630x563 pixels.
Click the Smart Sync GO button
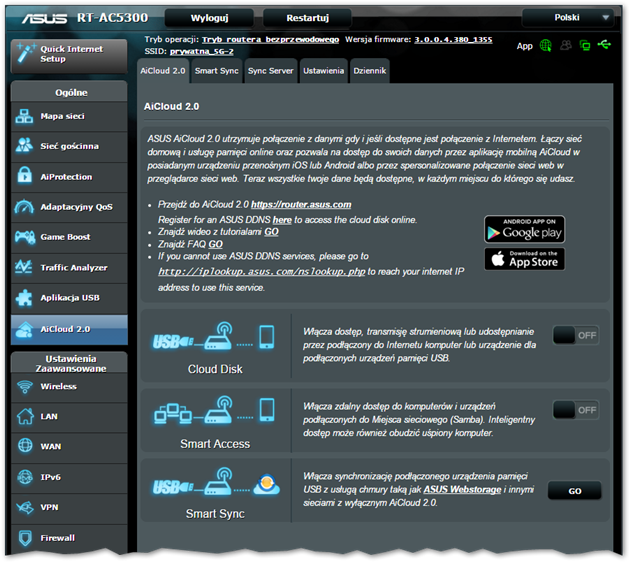pos(575,491)
